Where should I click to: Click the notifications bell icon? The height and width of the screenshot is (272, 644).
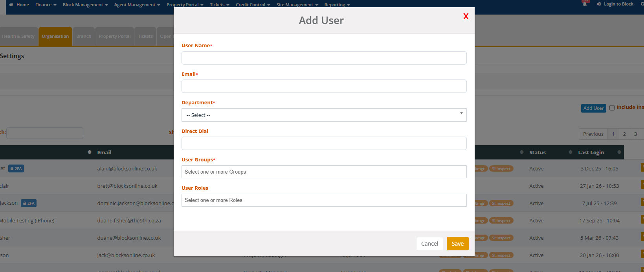pos(585,4)
